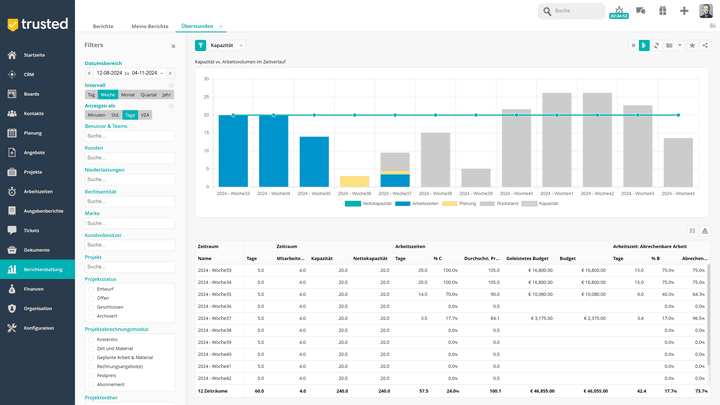Open the Kapazität report dropdown
The image size is (720, 405).
[x=226, y=45]
